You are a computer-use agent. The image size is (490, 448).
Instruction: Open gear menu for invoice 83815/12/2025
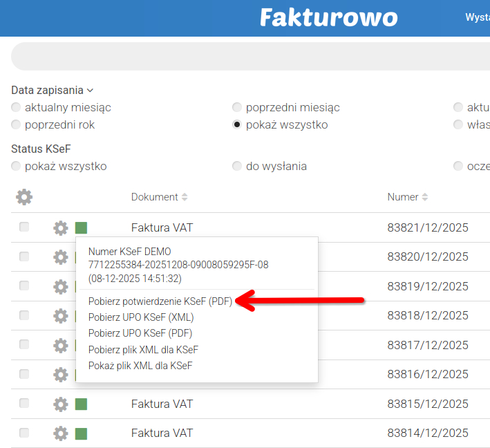61,404
